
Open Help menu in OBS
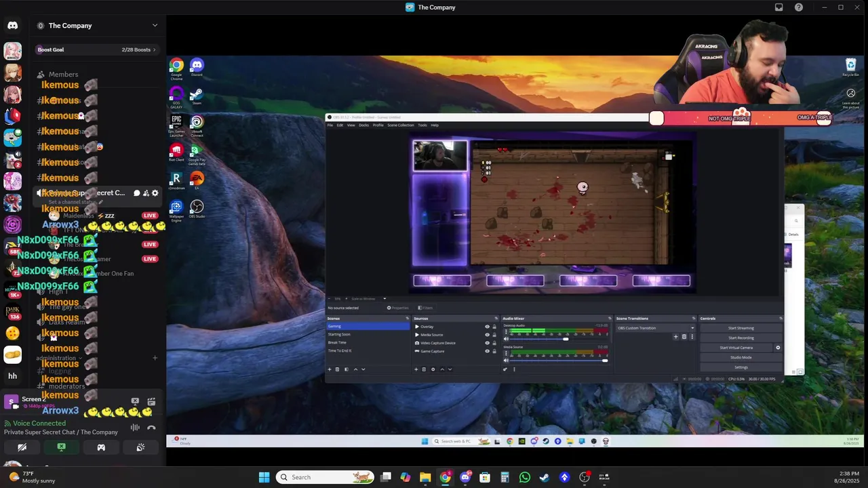coord(435,125)
